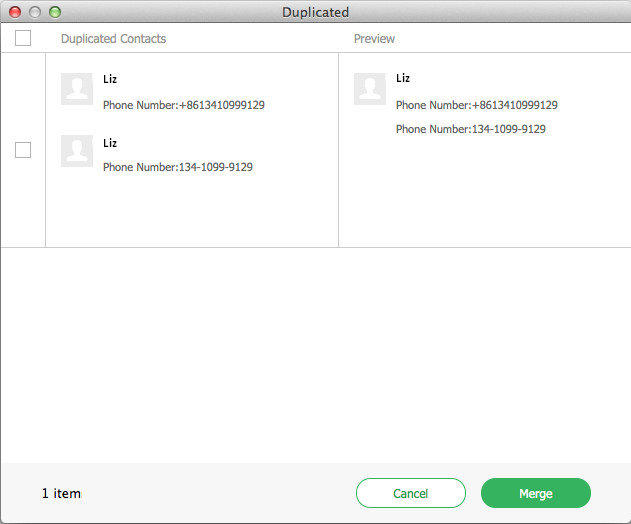Select avatar of Liz with 134-1099-9129 number
The image size is (631, 524).
tap(77, 151)
